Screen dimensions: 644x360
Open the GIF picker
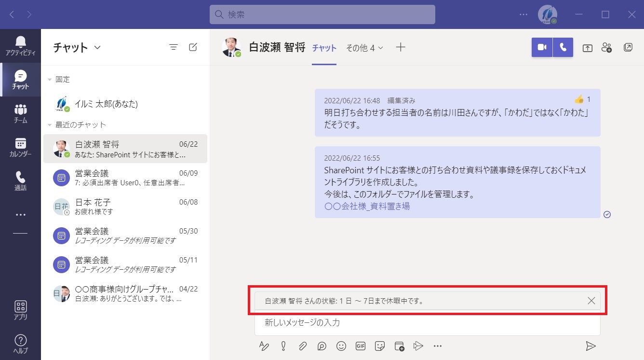pyautogui.click(x=361, y=346)
